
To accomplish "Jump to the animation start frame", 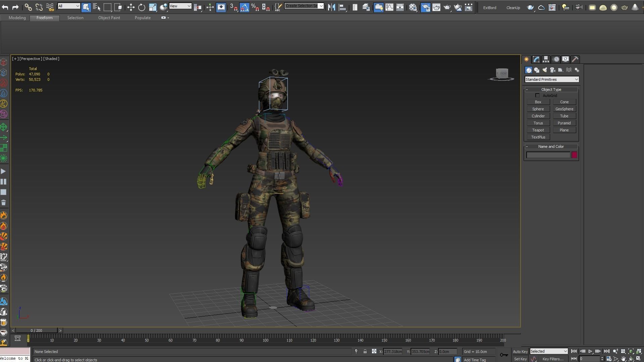I will point(574,351).
